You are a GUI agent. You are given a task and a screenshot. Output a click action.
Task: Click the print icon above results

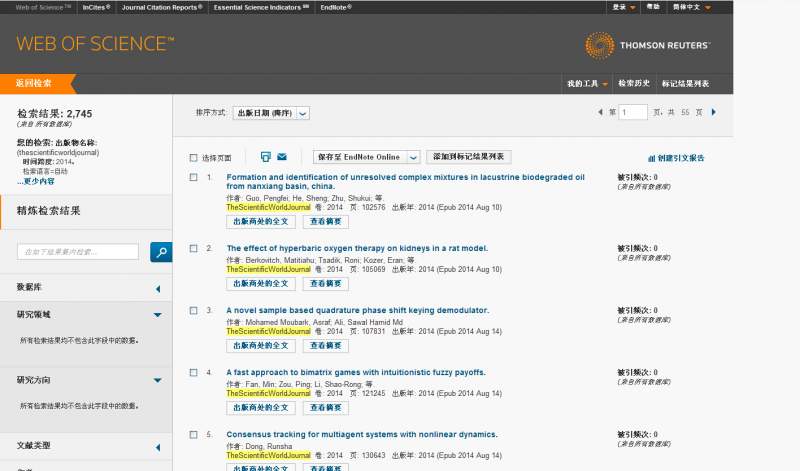265,157
